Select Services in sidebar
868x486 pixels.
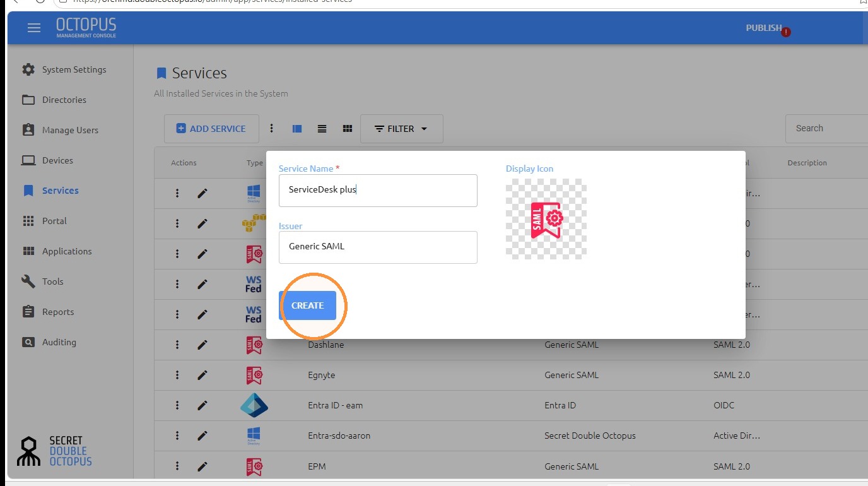pos(60,191)
